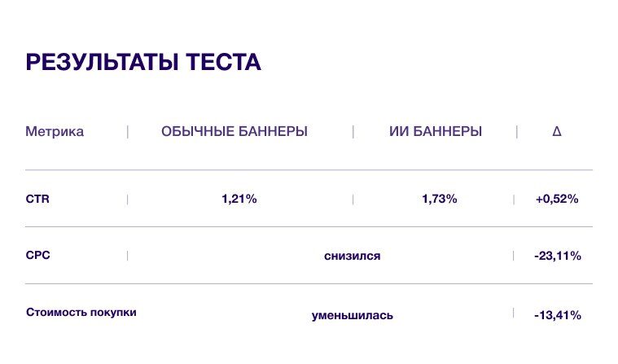Click the 1,21% CTR value
The image size is (618, 364).
click(239, 199)
